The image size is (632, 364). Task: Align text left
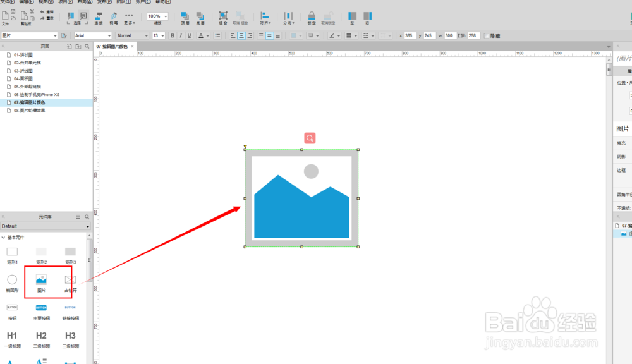[233, 35]
